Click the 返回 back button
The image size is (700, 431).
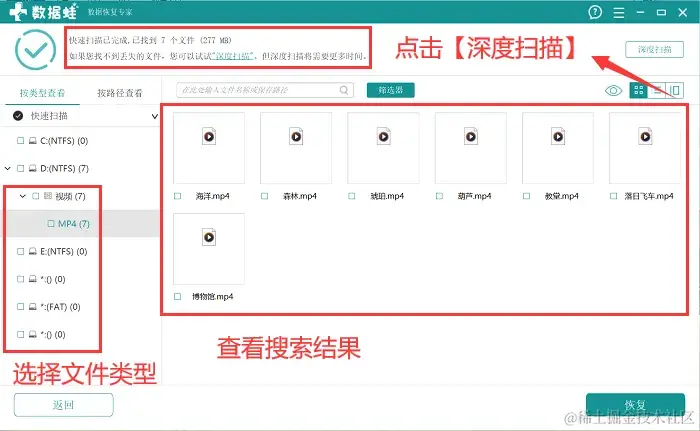63,405
